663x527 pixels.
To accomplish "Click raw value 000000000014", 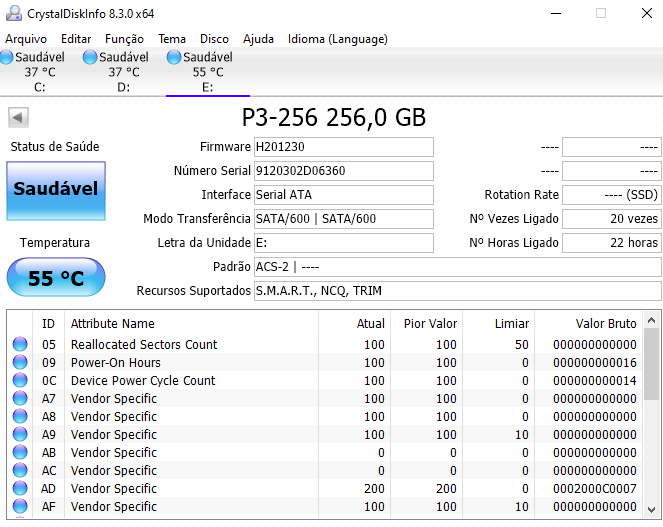I will pos(595,380).
